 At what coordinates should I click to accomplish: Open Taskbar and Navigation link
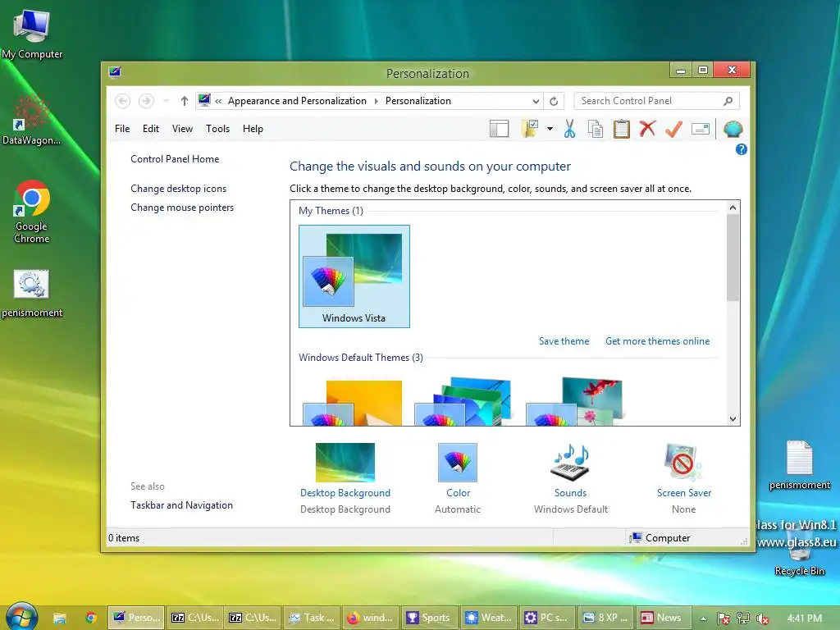point(181,505)
